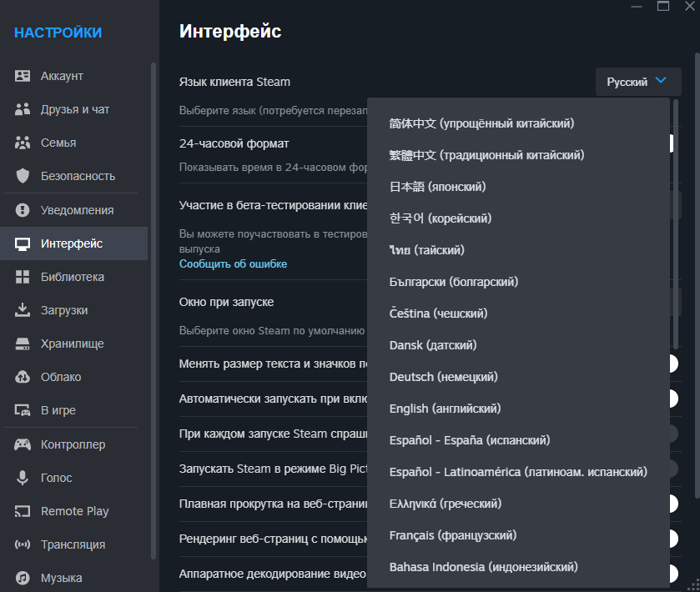This screenshot has width=700, height=592.
Task: Expand the Русский language dropdown
Action: [638, 82]
